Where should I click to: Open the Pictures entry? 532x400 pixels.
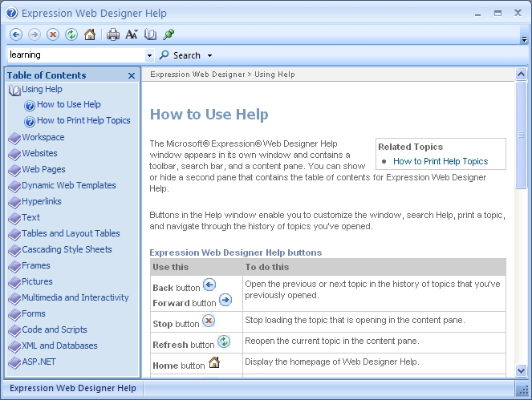[38, 281]
